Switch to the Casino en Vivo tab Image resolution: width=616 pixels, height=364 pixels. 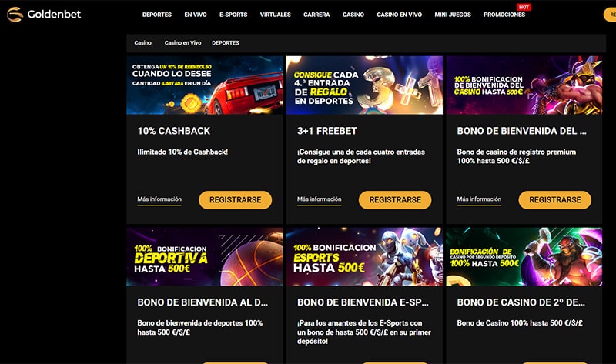[182, 43]
